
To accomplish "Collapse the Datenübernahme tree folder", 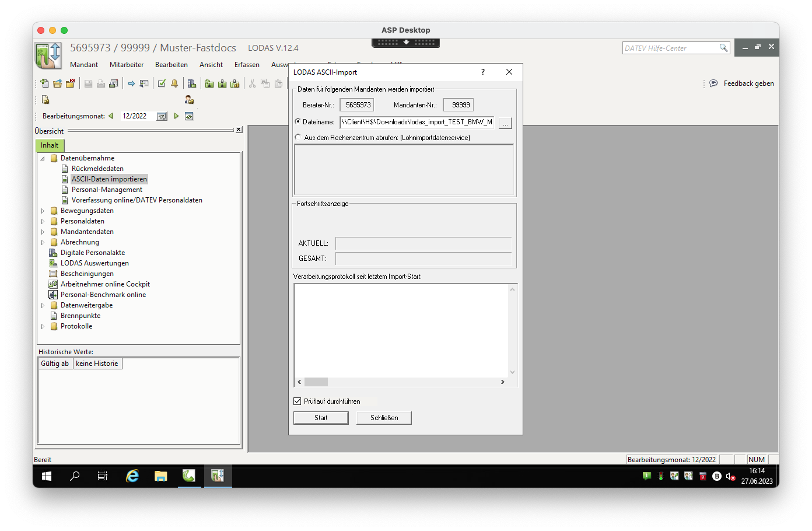I will (43, 158).
